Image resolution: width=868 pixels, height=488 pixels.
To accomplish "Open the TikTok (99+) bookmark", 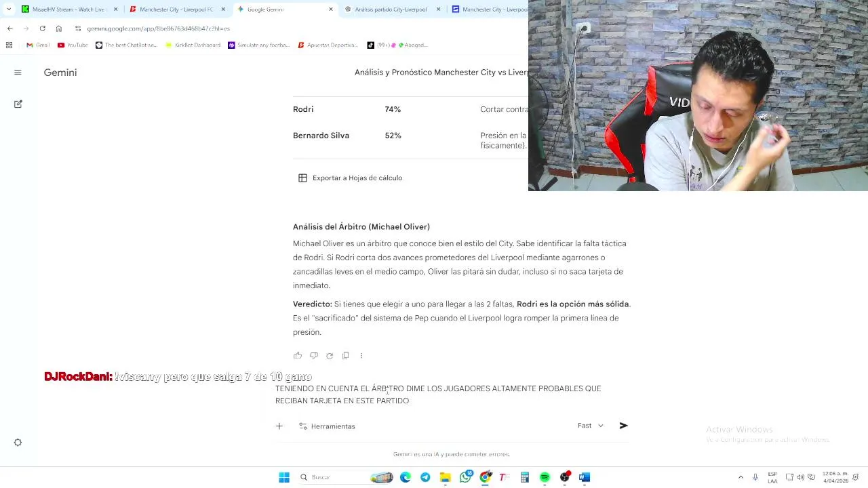I will click(x=397, y=45).
